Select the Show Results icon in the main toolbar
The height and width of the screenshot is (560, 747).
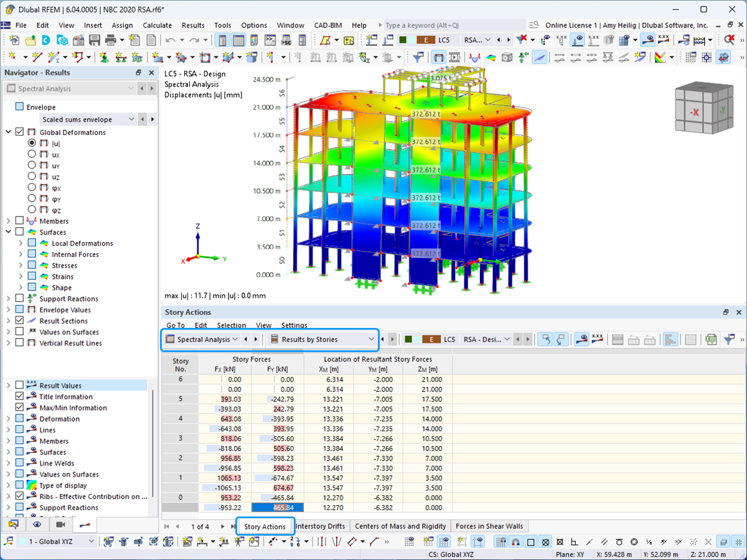tap(649, 39)
